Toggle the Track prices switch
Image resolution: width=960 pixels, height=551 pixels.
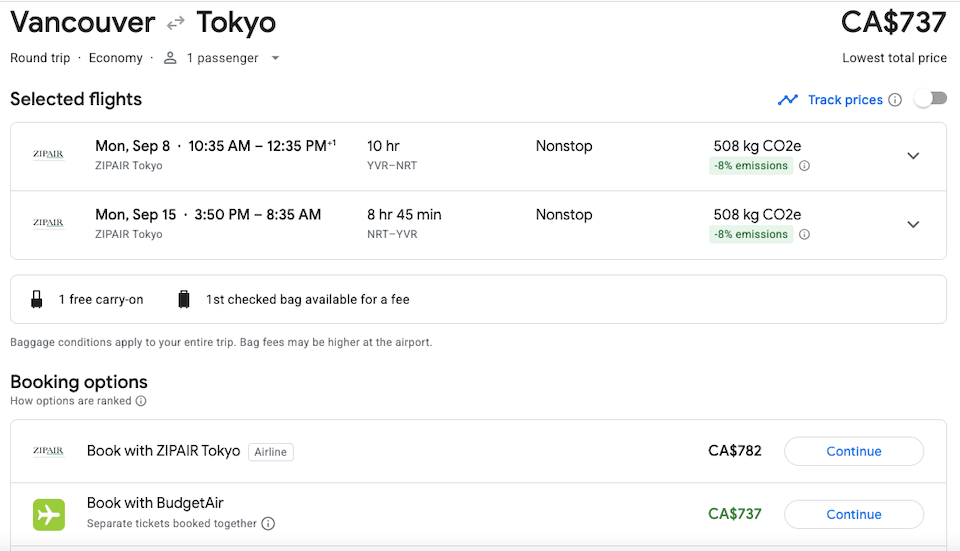tap(931, 99)
